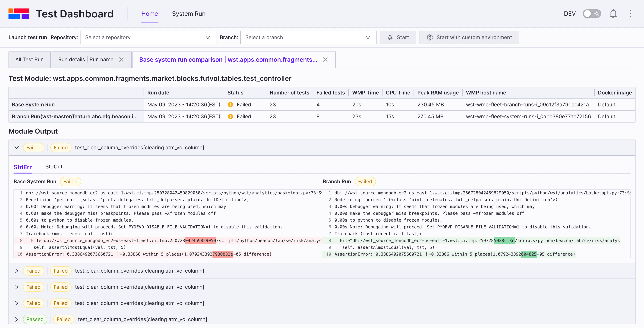Select the All Test Run tab
The image size is (644, 328).
click(x=30, y=60)
